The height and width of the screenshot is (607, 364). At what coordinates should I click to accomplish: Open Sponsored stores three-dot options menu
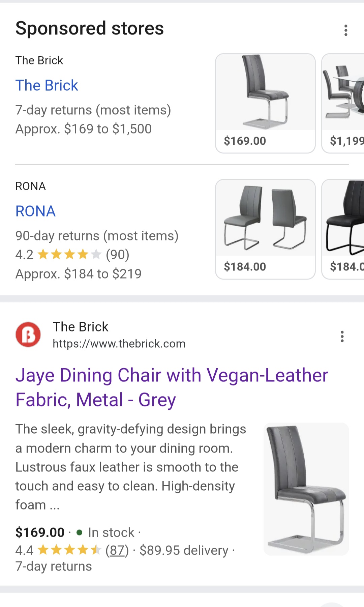(x=345, y=30)
